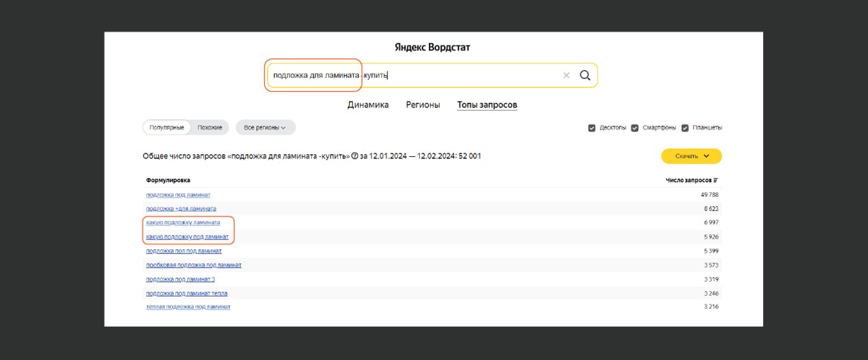Select the Топы запросов tab
Viewport: 868px width, 360px height.
tap(487, 105)
